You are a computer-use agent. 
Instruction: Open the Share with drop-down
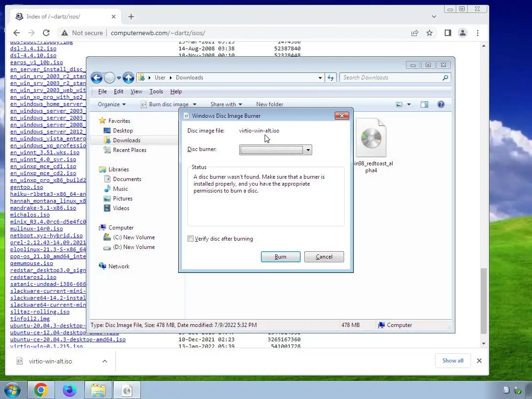click(x=226, y=104)
